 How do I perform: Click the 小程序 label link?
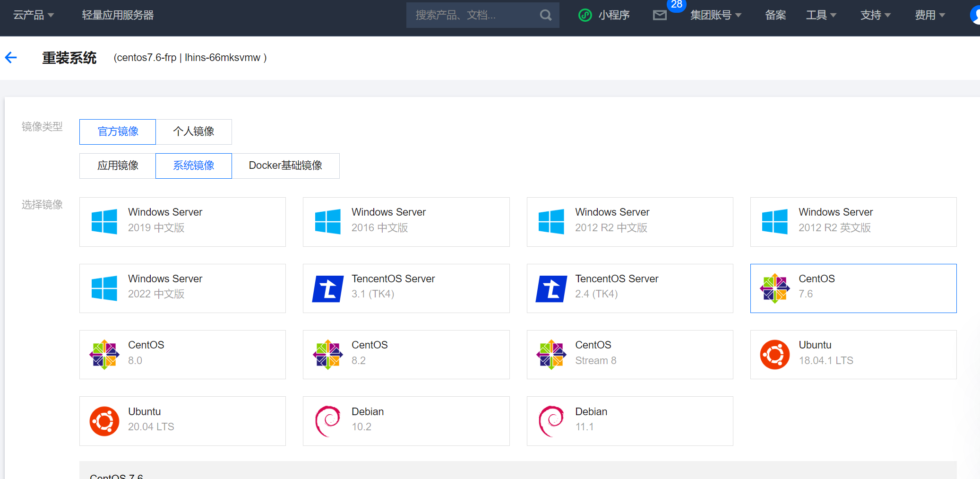614,15
